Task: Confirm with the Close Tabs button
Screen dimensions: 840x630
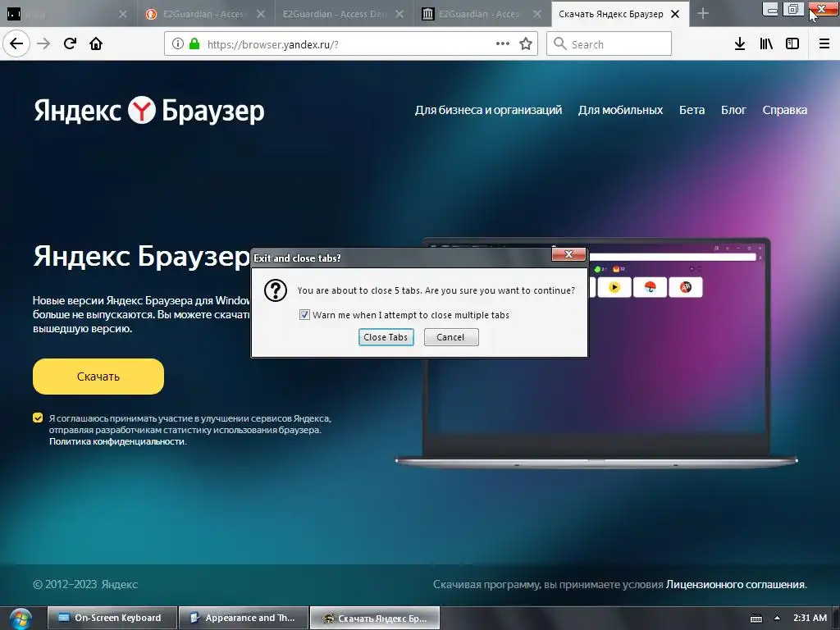Action: click(386, 337)
